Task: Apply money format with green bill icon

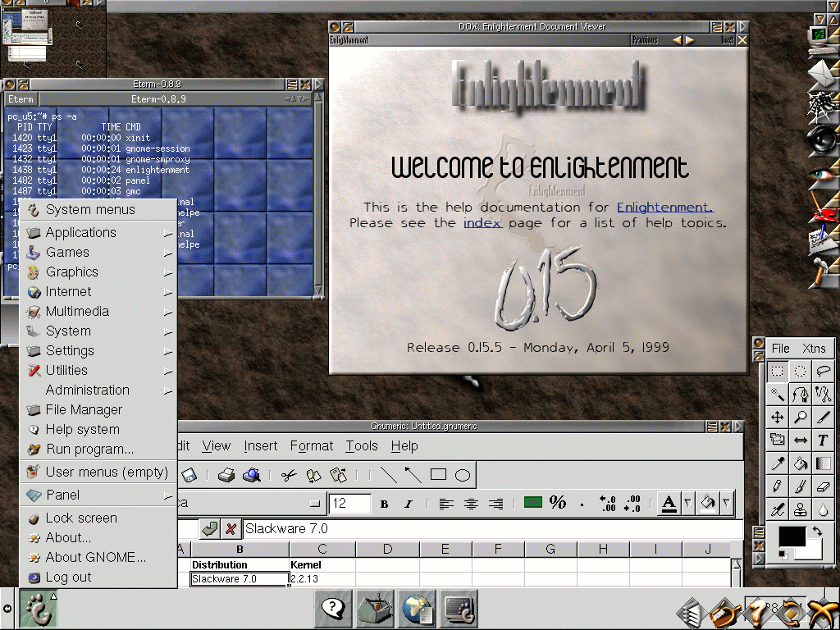Action: (x=533, y=503)
